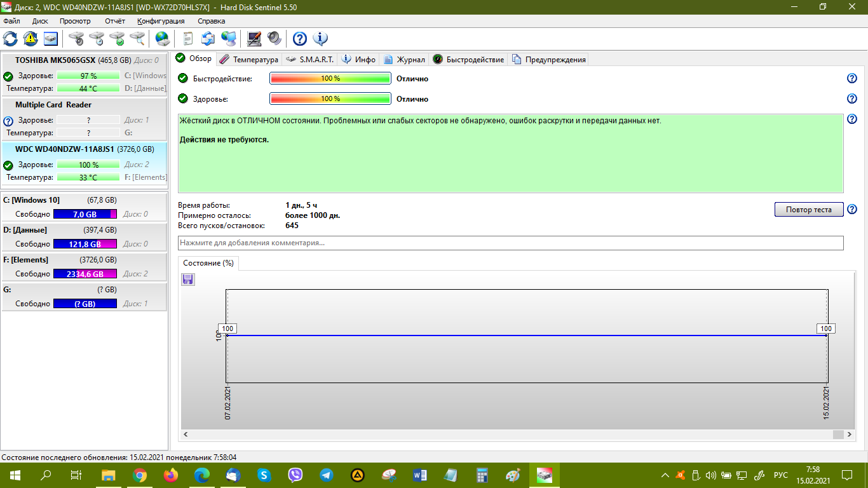Open configuration monitor with screwdriver icon
Screen dimensions: 868x488
254,39
